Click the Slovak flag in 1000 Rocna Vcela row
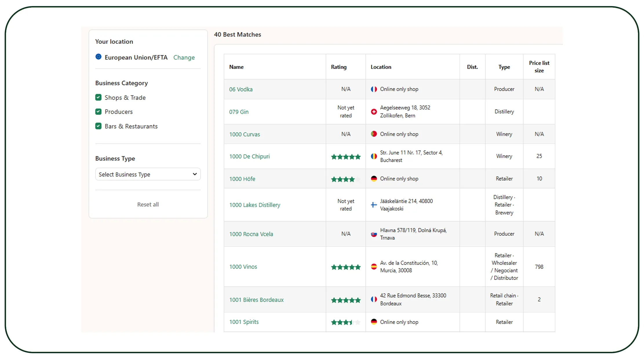Image resolution: width=644 pixels, height=359 pixels. 374,234
